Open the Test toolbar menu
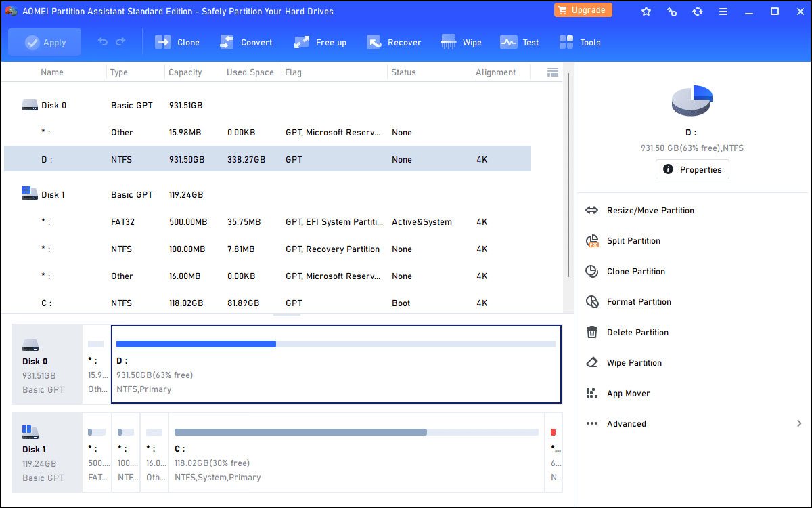 520,42
